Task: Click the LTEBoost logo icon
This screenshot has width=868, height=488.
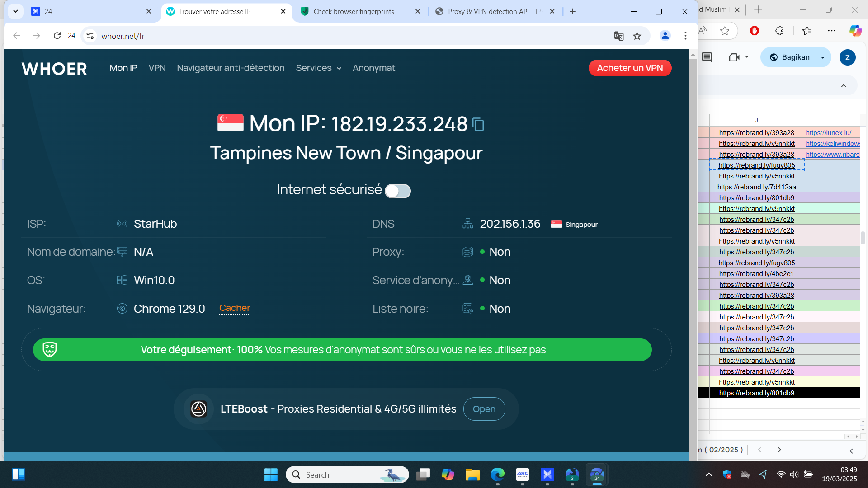Action: point(198,409)
